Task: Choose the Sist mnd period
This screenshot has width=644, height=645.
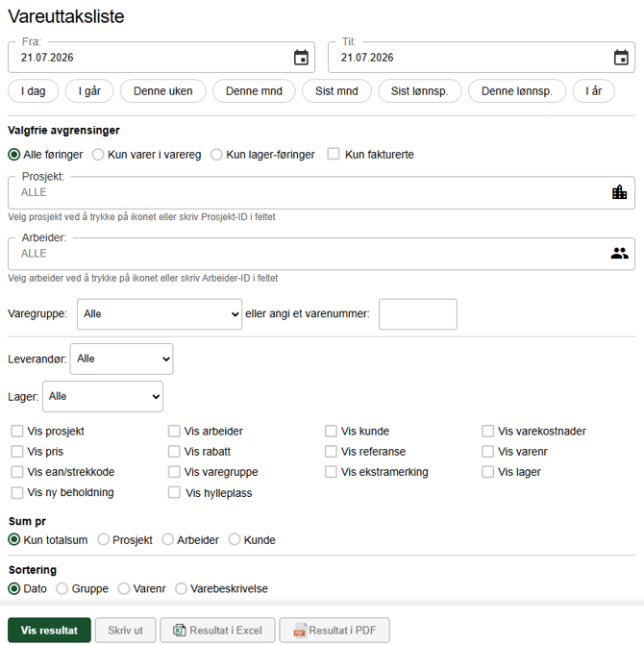Action: 336,91
